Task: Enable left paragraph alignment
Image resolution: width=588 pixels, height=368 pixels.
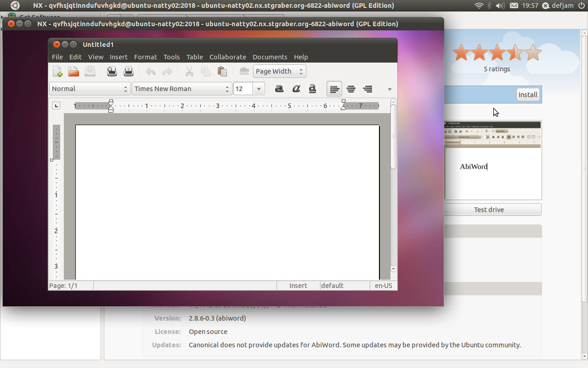Action: click(334, 89)
